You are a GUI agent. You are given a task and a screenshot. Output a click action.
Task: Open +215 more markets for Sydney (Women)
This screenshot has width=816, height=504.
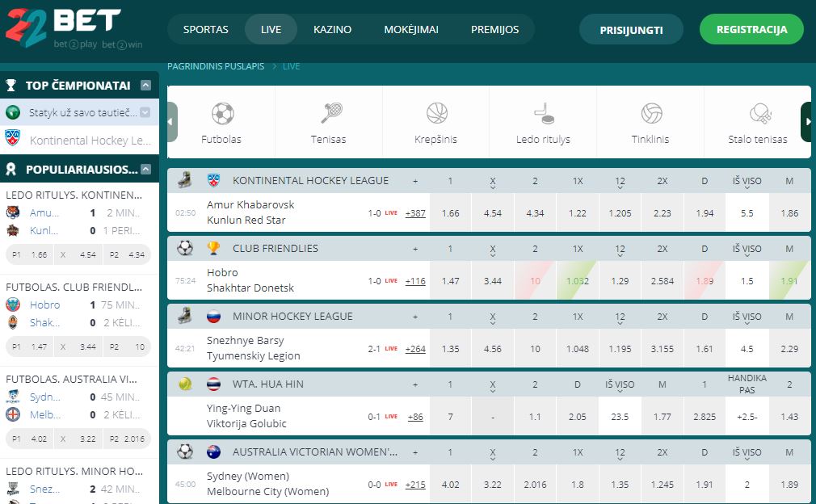tap(415, 485)
